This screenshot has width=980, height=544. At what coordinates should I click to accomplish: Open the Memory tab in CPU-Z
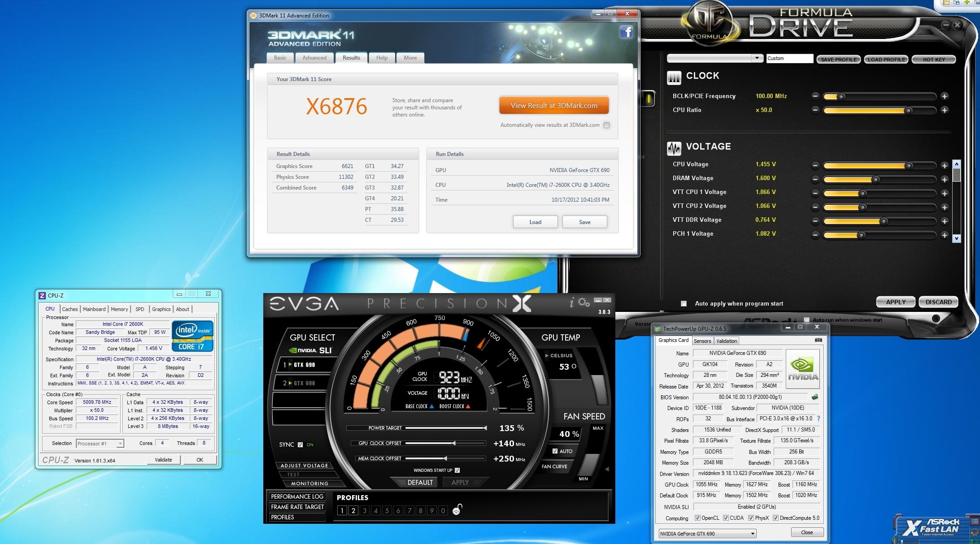pos(119,309)
